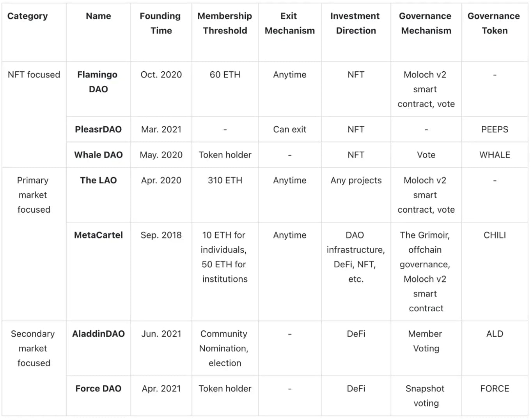Click the Any projects investment cell

point(356,180)
